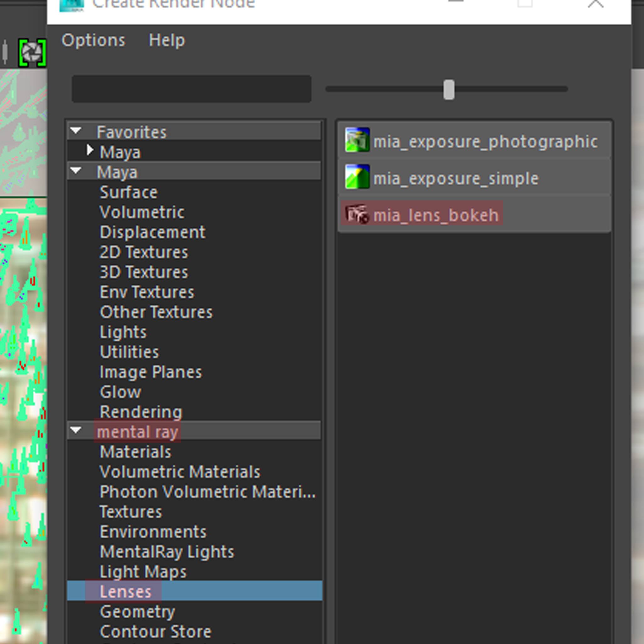Image resolution: width=644 pixels, height=644 pixels.
Task: Select the Contour Store category
Action: pos(155,631)
